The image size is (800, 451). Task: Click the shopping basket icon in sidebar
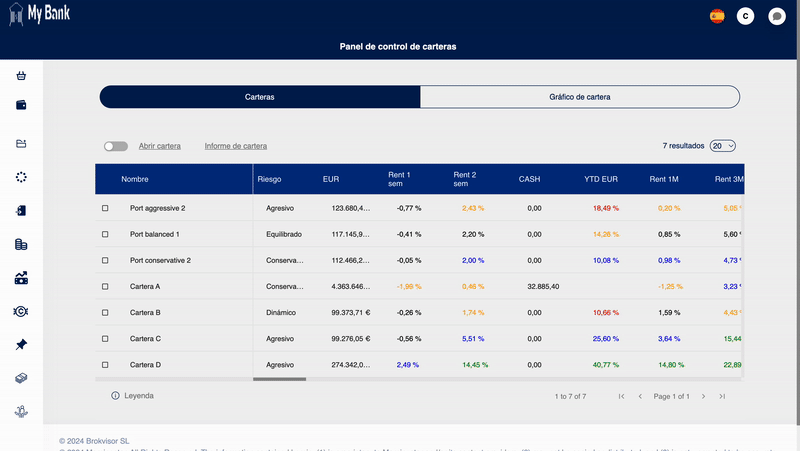(x=21, y=76)
